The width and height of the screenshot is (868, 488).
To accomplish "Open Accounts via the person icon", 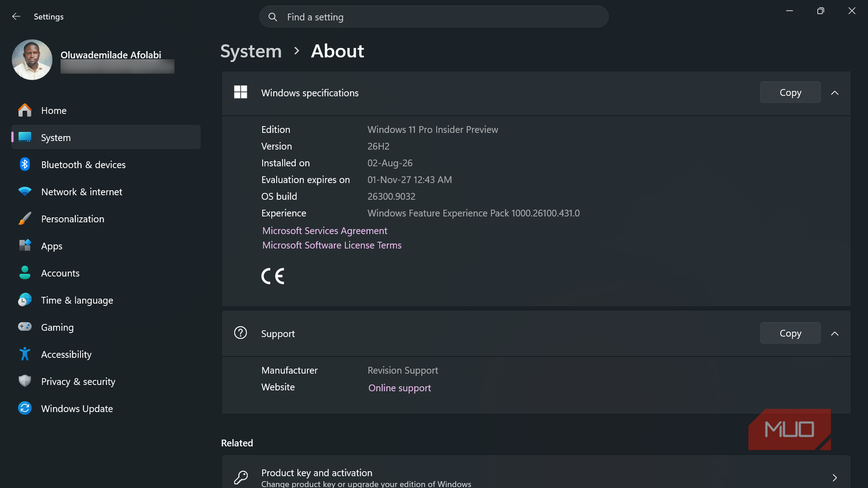I will click(x=25, y=272).
